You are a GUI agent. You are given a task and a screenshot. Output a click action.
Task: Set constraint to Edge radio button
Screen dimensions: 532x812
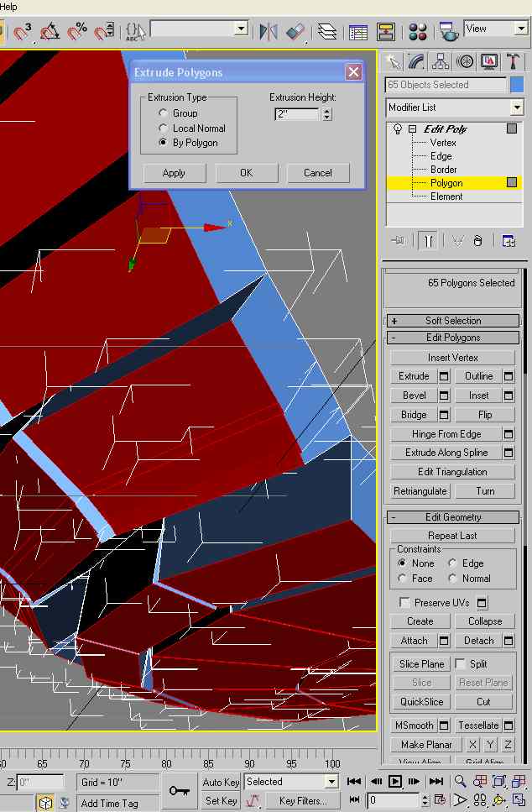452,563
